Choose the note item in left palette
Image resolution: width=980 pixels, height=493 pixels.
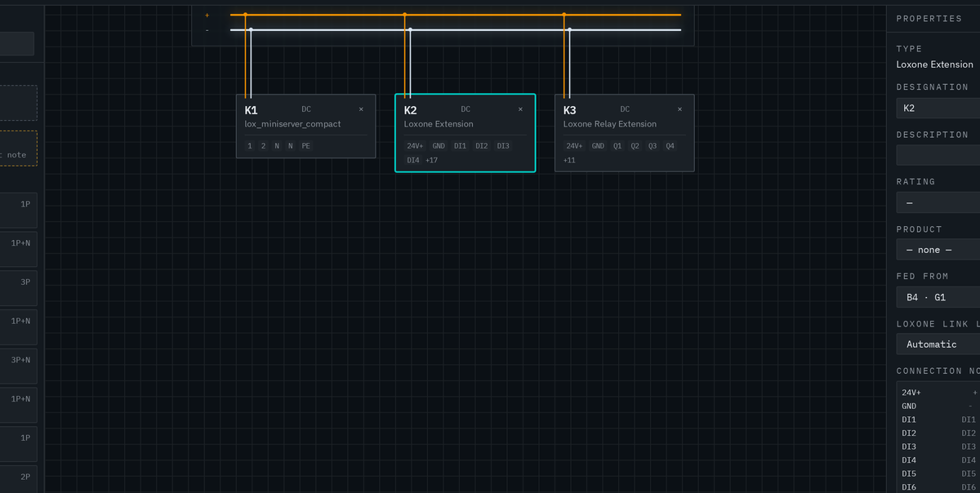click(18, 149)
